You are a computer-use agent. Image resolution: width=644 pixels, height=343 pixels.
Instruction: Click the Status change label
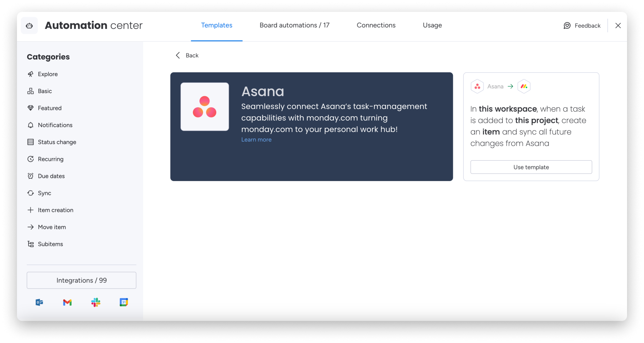pos(57,142)
